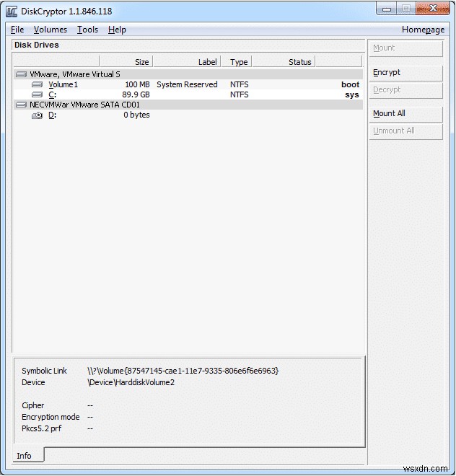Viewport: 456px width, 476px height.
Task: Click the 89.9 GB size value
Action: click(136, 94)
